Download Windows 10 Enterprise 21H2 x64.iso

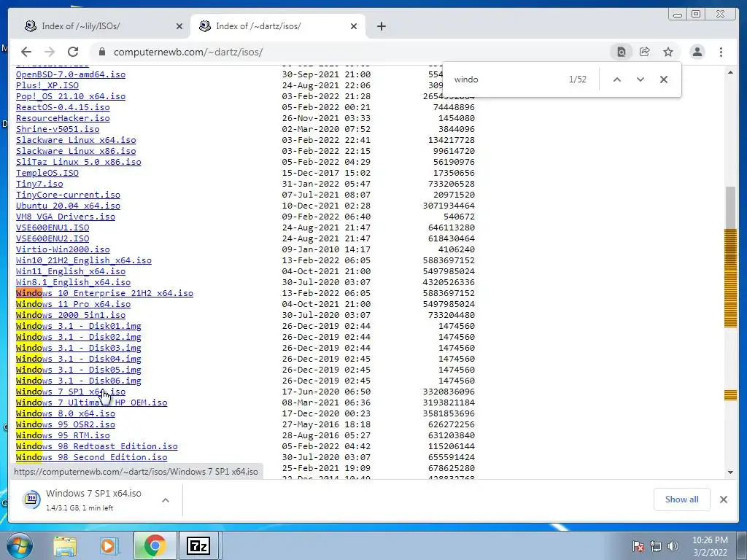[104, 294]
